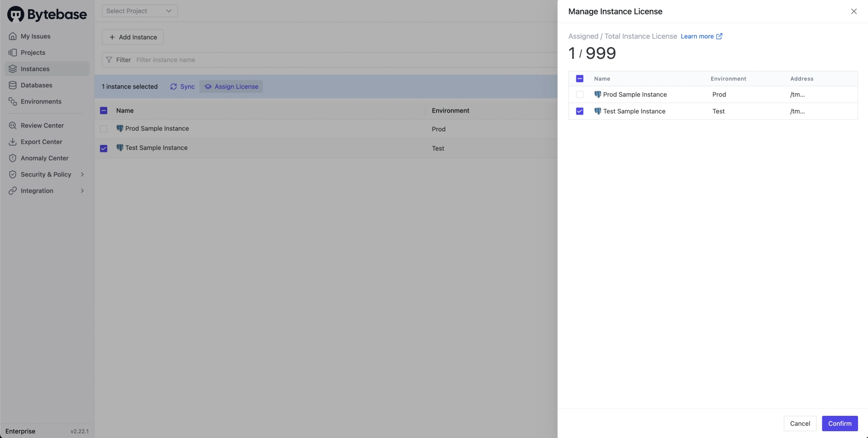The height and width of the screenshot is (438, 868).
Task: Click the Test environment cell in license panel
Action: pyautogui.click(x=718, y=111)
